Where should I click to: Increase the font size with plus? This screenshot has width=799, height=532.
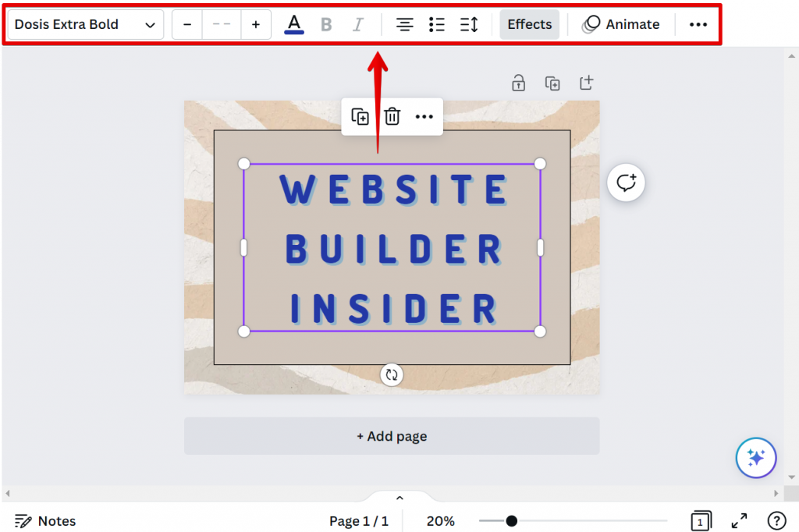255,24
